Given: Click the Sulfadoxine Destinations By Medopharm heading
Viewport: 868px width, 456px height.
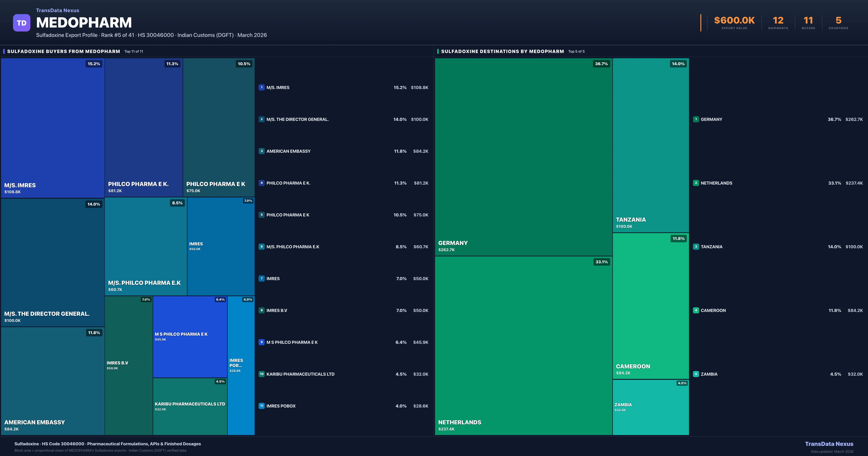Looking at the screenshot, I should pyautogui.click(x=502, y=51).
